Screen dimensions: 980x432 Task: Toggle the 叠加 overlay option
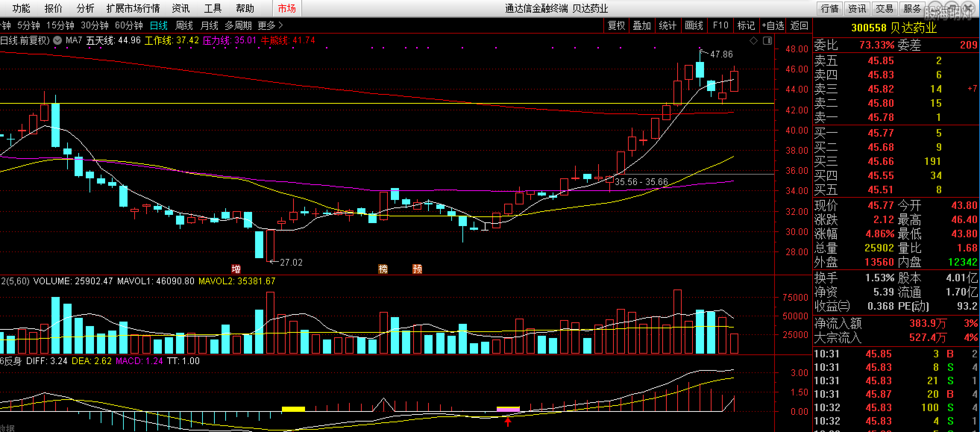coord(642,25)
